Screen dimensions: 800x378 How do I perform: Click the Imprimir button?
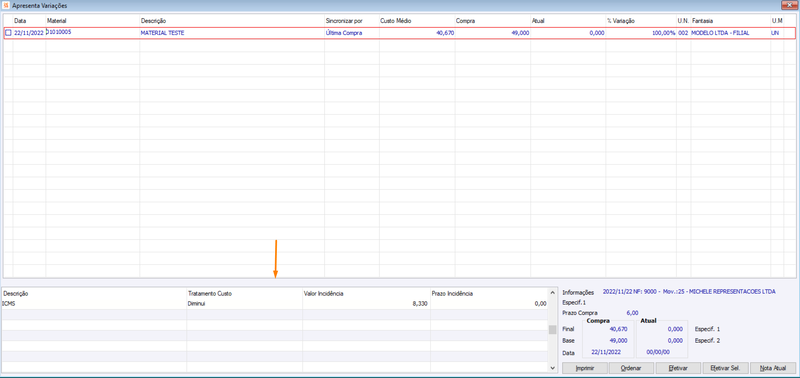(585, 368)
